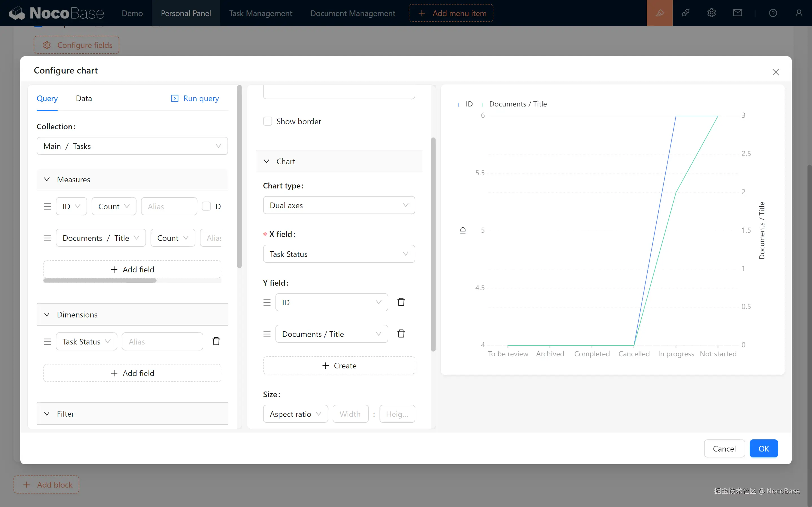812x507 pixels.
Task: Open the X field Task Status dropdown
Action: click(x=339, y=254)
